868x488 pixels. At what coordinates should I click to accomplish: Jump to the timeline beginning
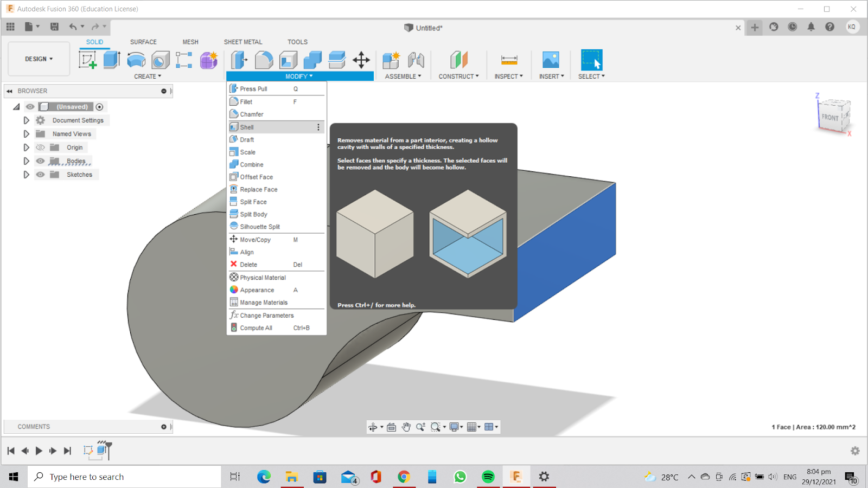pos(11,451)
